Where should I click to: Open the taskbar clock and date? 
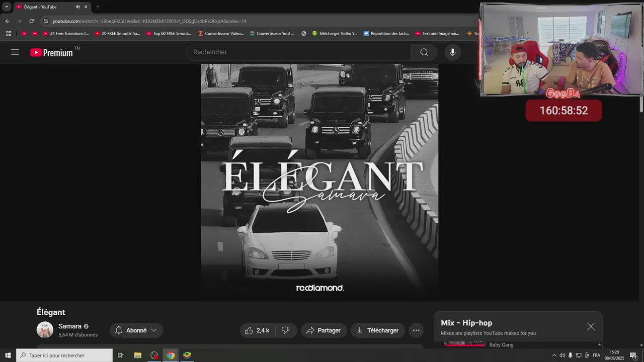click(x=614, y=355)
